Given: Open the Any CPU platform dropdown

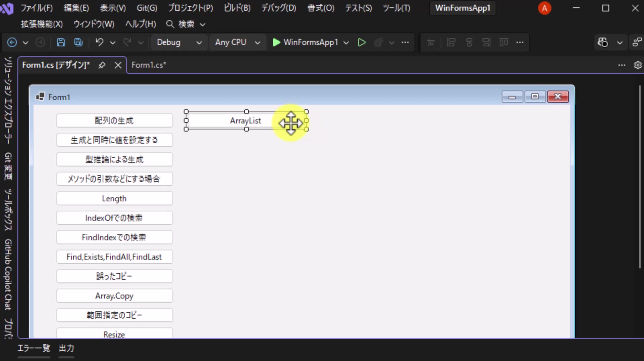Looking at the screenshot, I should pyautogui.click(x=238, y=42).
